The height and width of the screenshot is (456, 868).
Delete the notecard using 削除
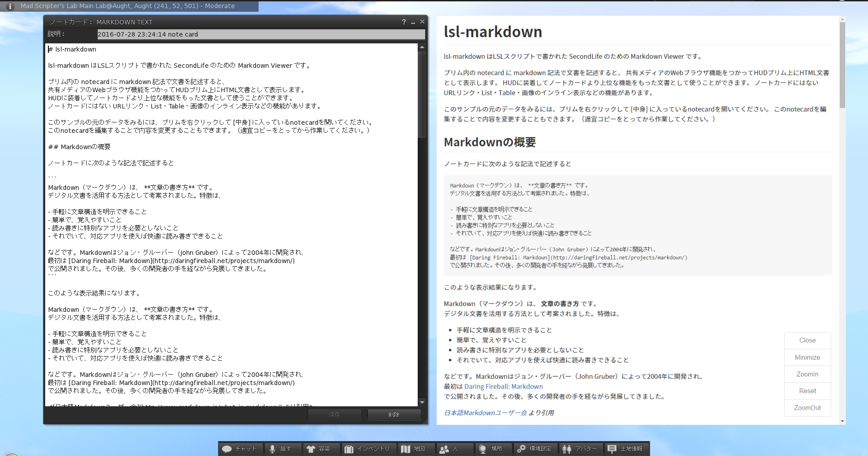[x=394, y=414]
